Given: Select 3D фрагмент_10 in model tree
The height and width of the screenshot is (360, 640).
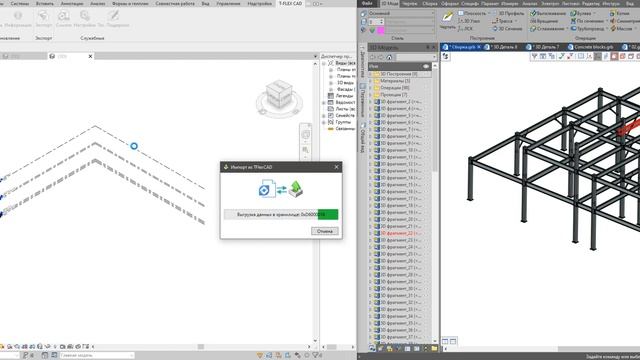Looking at the screenshot, I should click(401, 150).
